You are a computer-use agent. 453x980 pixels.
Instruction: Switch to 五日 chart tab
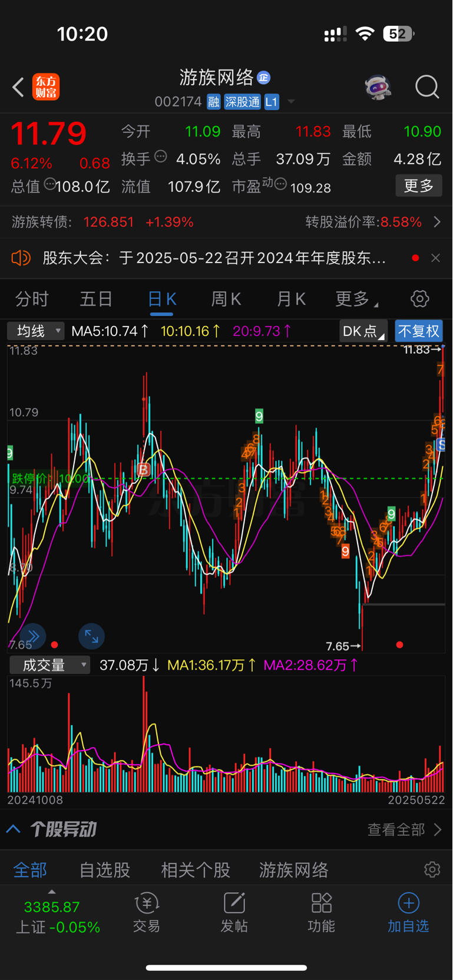pos(97,299)
